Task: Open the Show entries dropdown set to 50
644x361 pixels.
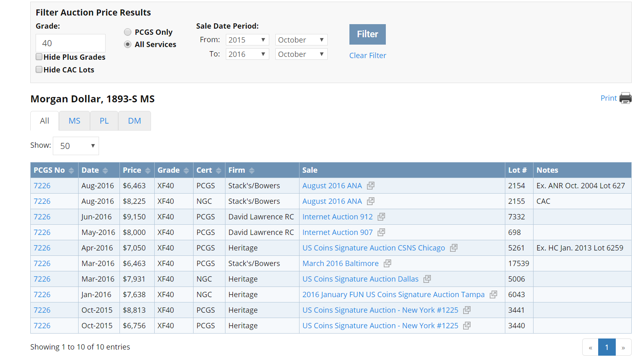Action: pos(76,146)
